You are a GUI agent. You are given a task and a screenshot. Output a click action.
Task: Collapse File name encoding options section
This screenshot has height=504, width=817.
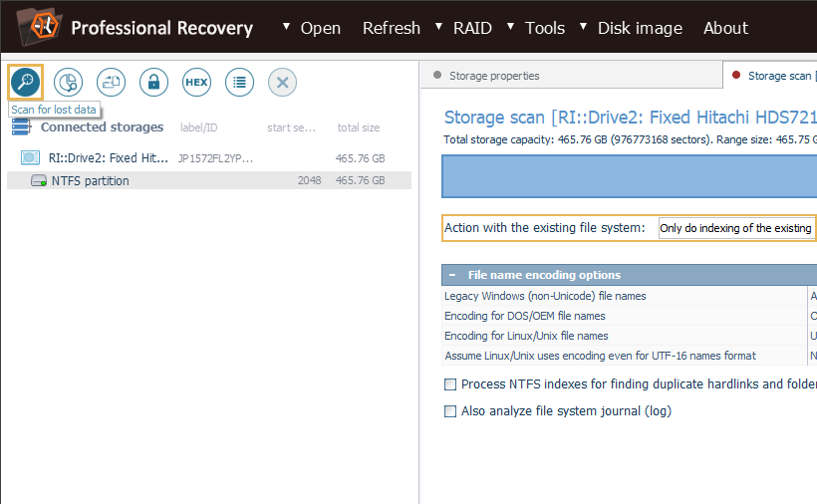(x=452, y=275)
